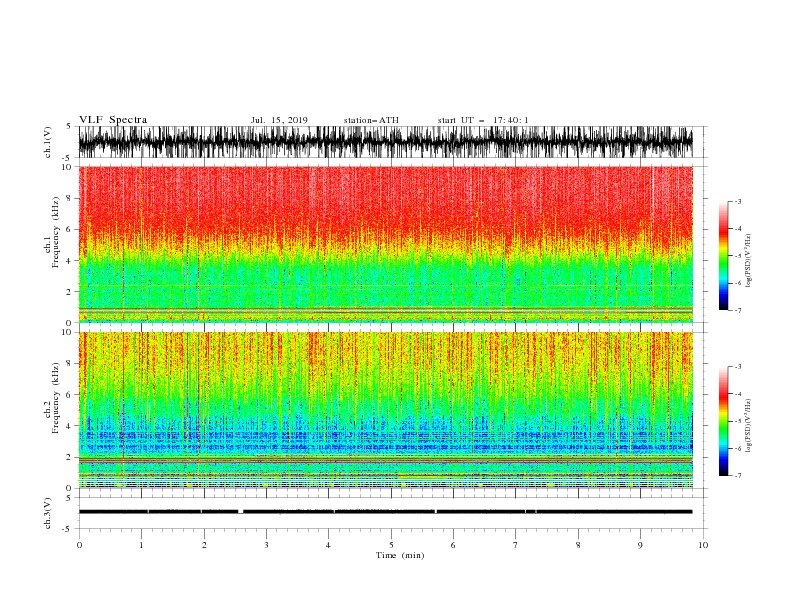This screenshot has width=792, height=612.
Task: Click the '-7' tick on ch.2 color scale
Action: point(738,476)
